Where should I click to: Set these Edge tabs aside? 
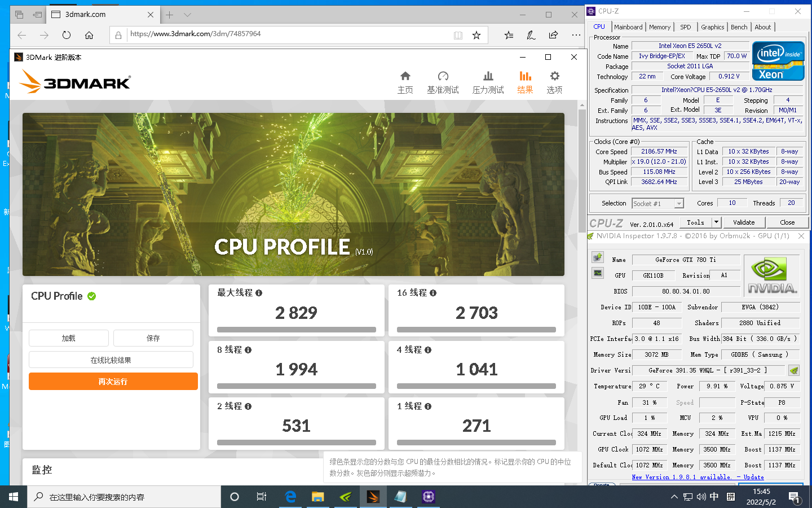coord(37,15)
